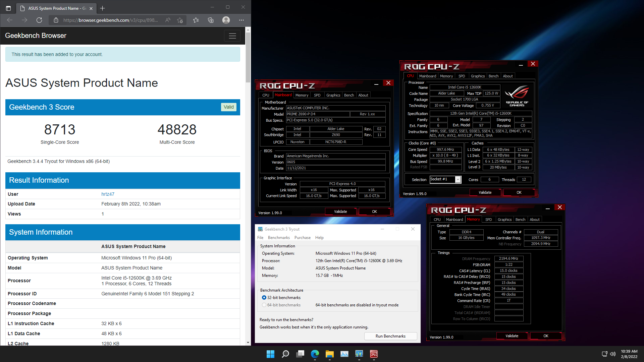Select 64-bit benchmarks radio button
Image resolution: width=644 pixels, height=362 pixels.
264,305
